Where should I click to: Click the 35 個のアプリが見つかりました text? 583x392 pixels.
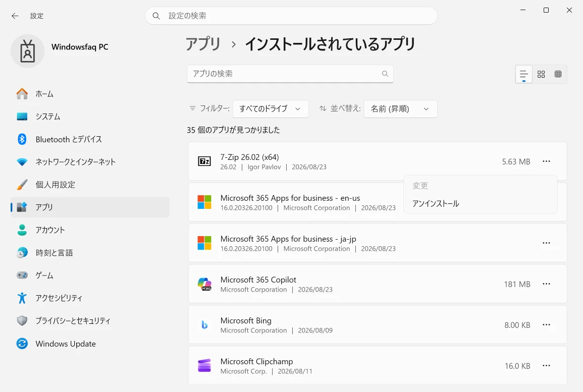pos(233,130)
